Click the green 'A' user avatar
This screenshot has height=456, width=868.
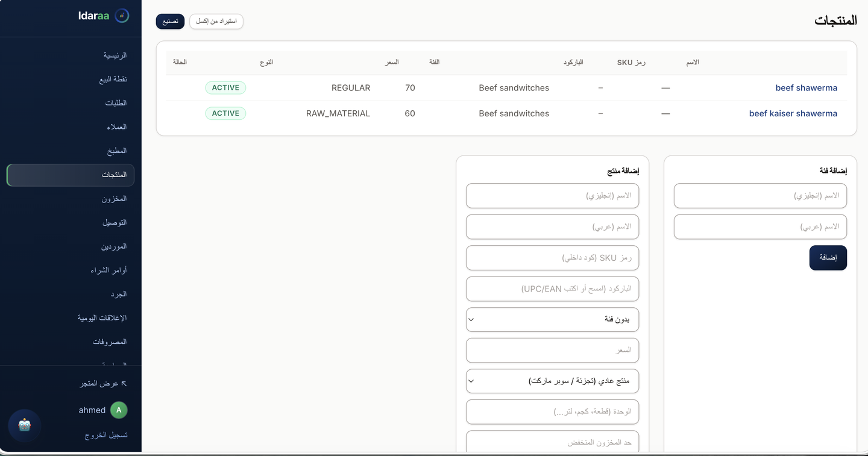[119, 410]
